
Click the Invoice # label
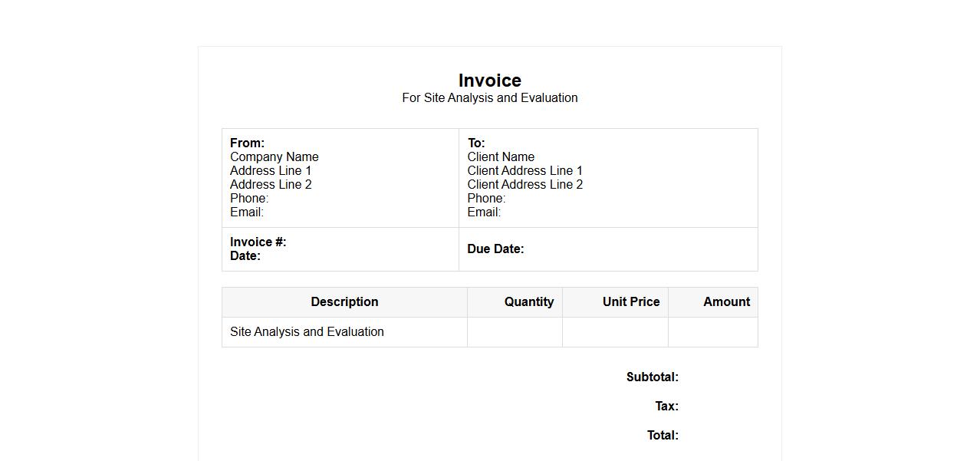click(258, 242)
